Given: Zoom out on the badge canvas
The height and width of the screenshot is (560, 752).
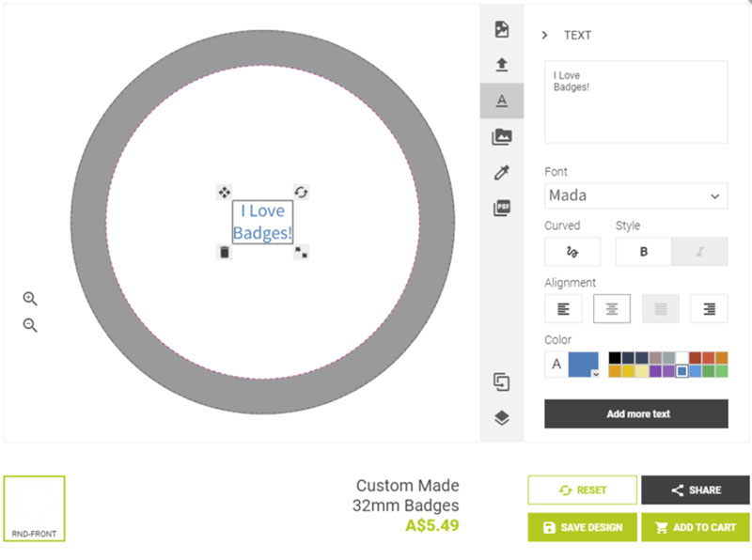Looking at the screenshot, I should [30, 325].
